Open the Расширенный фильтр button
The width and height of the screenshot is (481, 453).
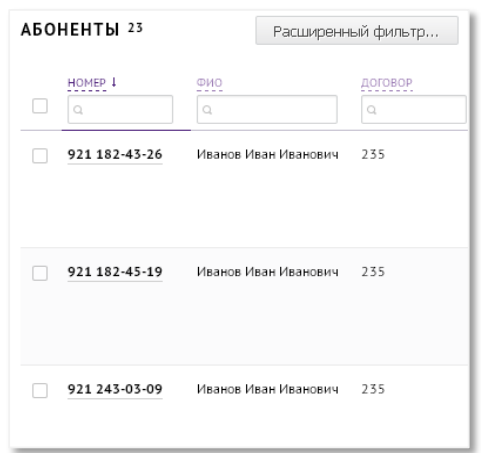357,31
